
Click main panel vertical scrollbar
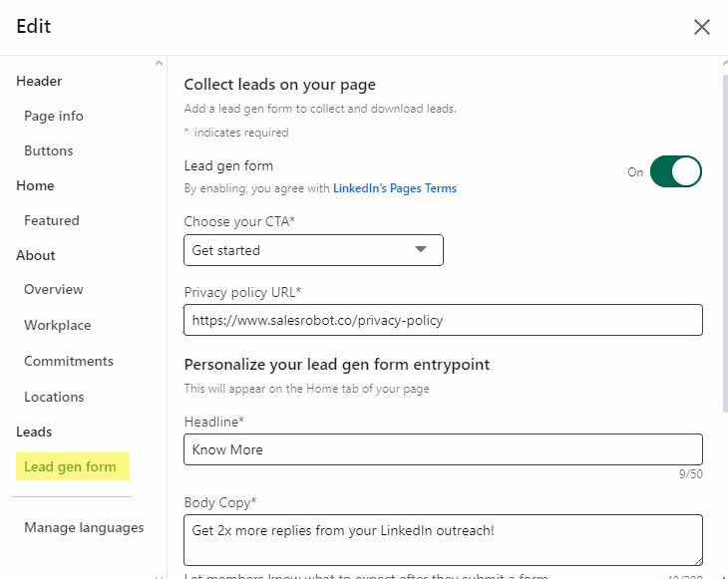[725, 243]
